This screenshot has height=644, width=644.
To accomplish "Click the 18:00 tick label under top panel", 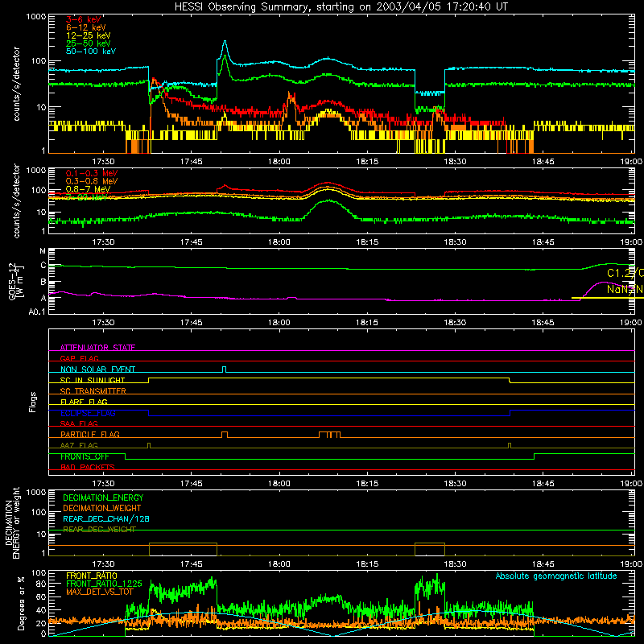I will coord(279,162).
